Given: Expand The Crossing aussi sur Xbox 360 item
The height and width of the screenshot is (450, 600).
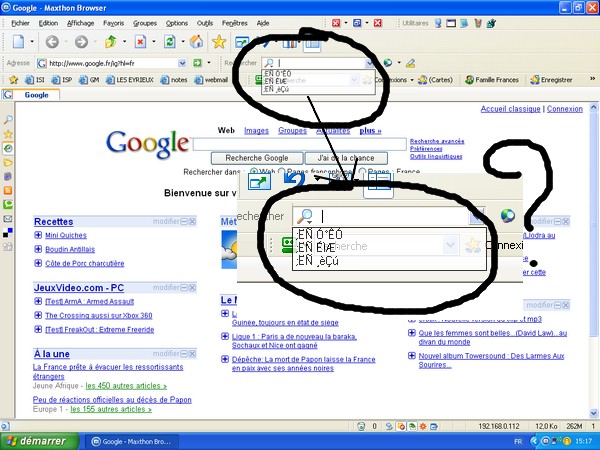Looking at the screenshot, I should [38, 315].
